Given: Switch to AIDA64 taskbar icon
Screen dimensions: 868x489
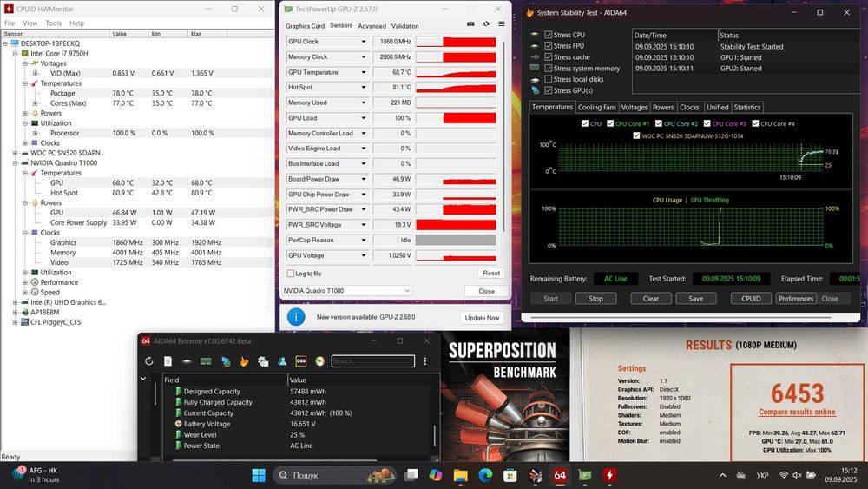Looking at the screenshot, I should (560, 475).
